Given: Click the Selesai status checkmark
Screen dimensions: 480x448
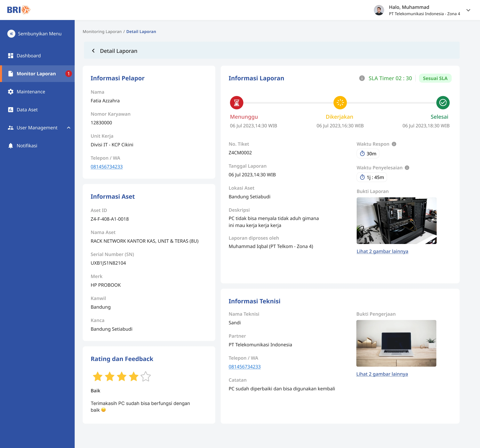Looking at the screenshot, I should [x=443, y=103].
